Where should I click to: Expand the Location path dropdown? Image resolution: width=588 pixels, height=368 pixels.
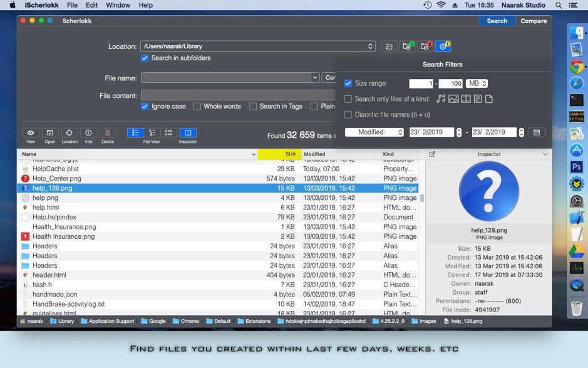pyautogui.click(x=370, y=46)
